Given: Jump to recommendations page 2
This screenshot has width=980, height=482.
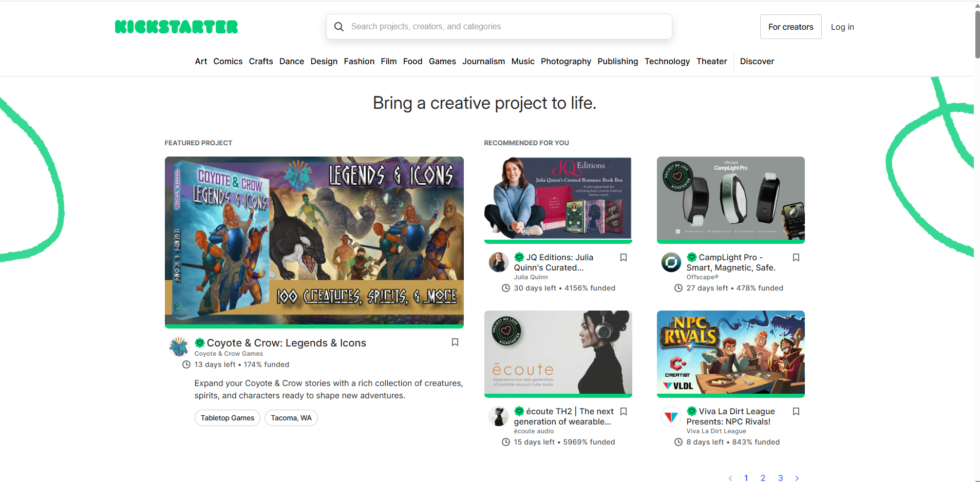Looking at the screenshot, I should pos(763,478).
